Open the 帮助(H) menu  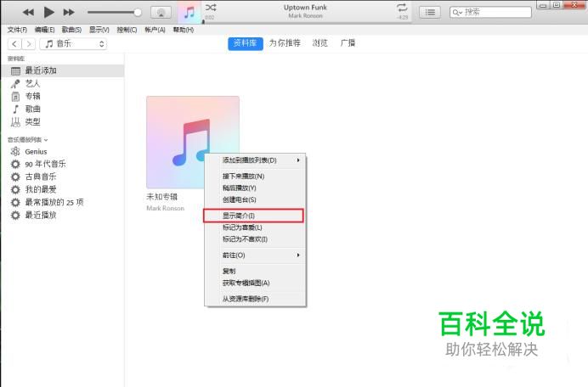point(184,30)
